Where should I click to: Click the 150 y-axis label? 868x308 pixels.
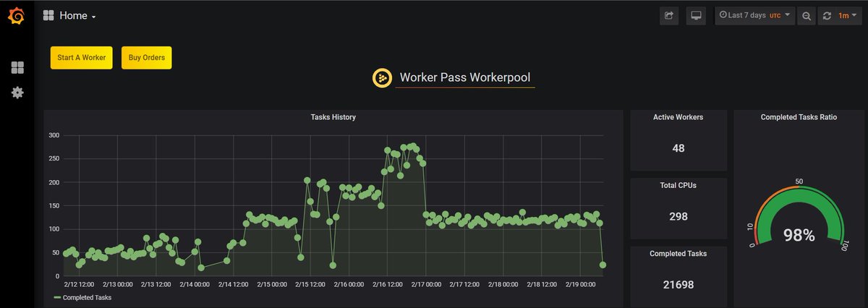[x=54, y=206]
